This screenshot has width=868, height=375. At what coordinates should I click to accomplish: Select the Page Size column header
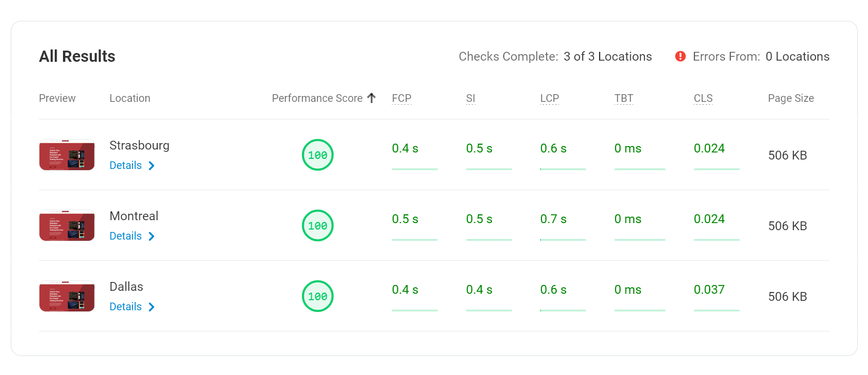791,98
